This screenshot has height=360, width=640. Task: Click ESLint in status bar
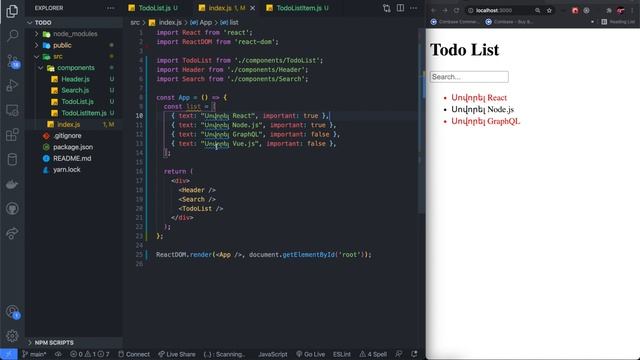(x=342, y=354)
